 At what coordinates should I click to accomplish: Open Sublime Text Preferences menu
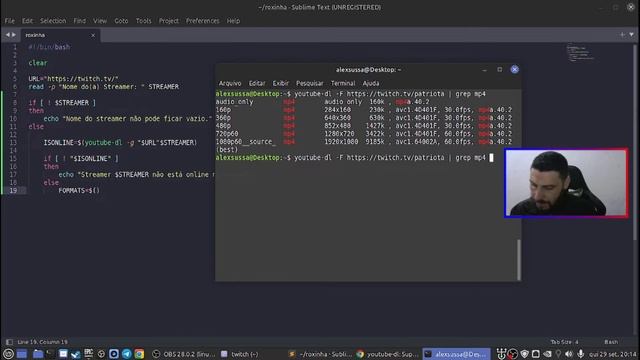[202, 21]
